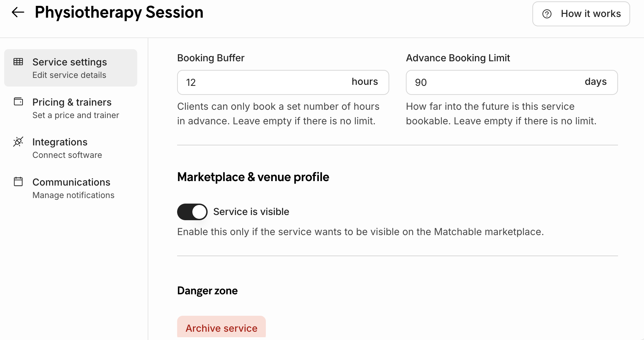Click the Physiotherapy Session page title
This screenshot has height=340, width=644.
pyautogui.click(x=119, y=12)
